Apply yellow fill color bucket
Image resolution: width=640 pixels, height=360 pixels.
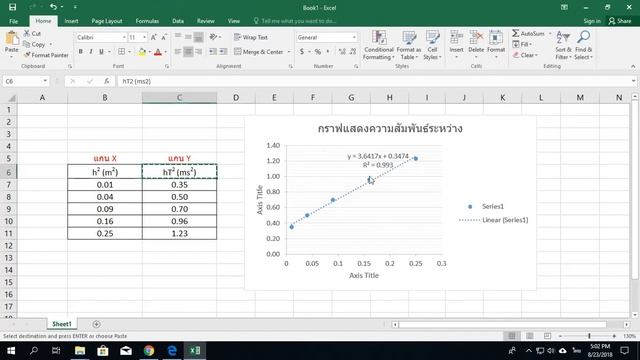(142, 52)
